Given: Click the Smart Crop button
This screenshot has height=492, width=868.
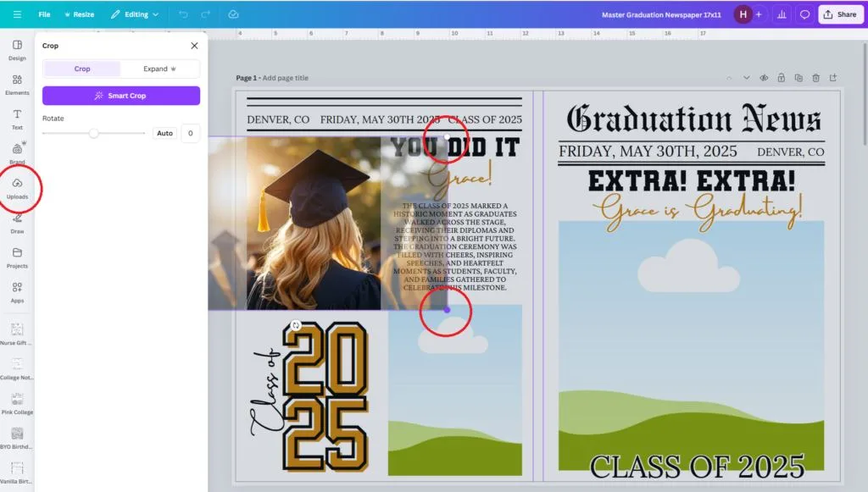Looking at the screenshot, I should 121,96.
